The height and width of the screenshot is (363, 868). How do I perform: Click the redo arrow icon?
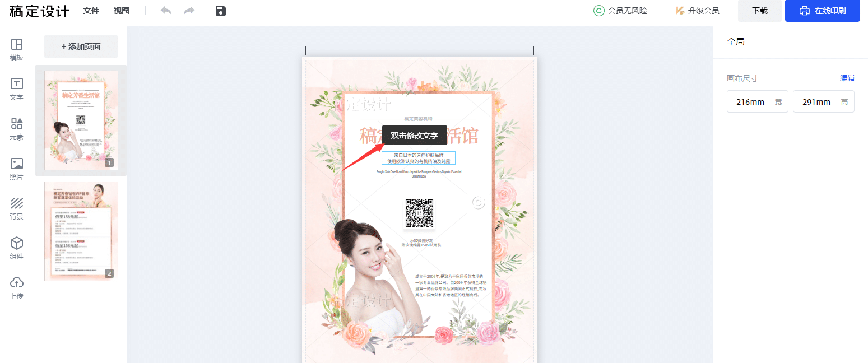point(189,11)
